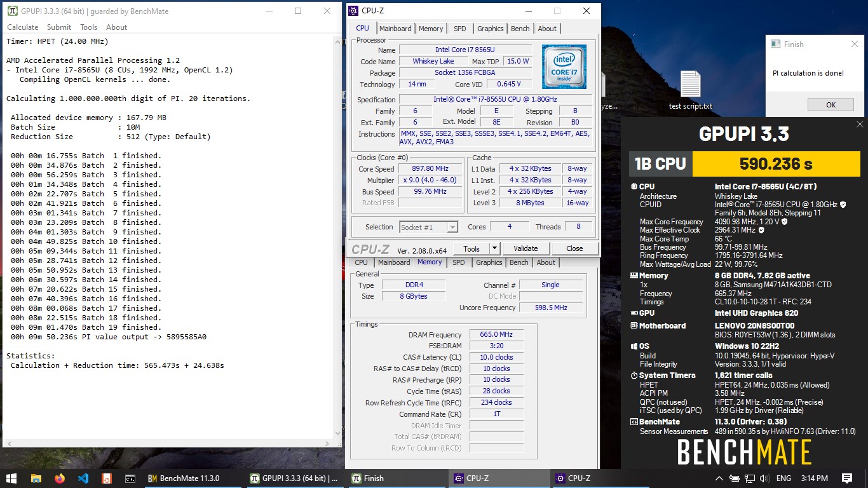Click the Motherboard section icon in BenchMate panel

[634, 325]
